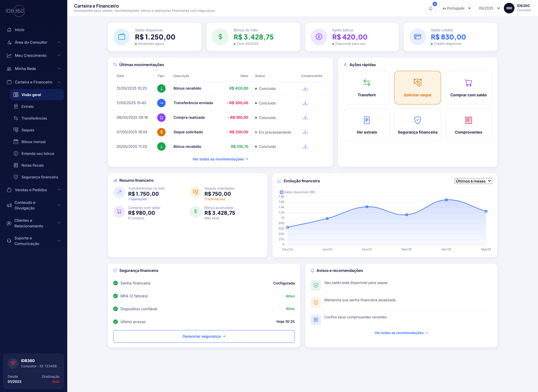Expand the Vendas e Pedidos menu
538x392 pixels.
click(33, 190)
